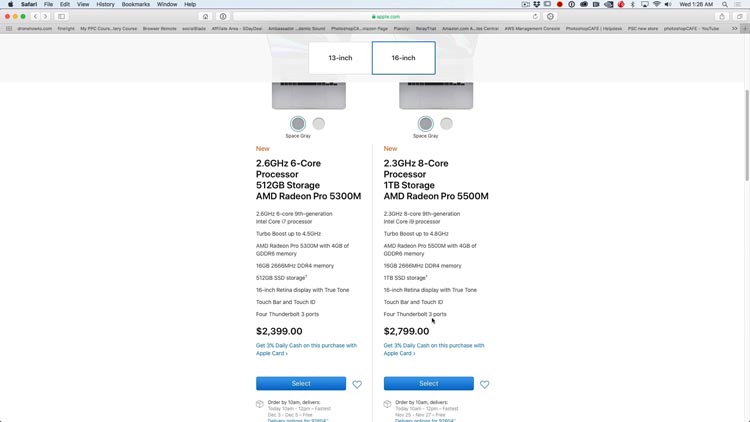This screenshot has width=750, height=422.
Task: Toggle the Safari sidebar button
Action: (x=61, y=16)
